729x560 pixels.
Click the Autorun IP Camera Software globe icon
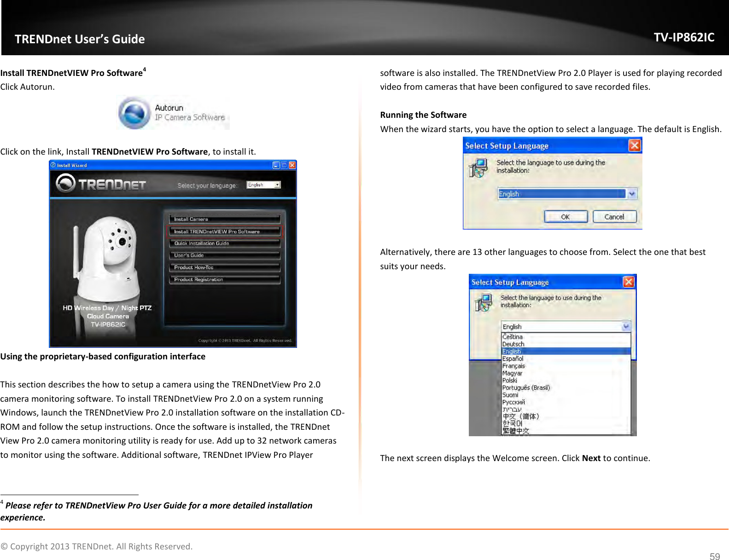(x=134, y=113)
